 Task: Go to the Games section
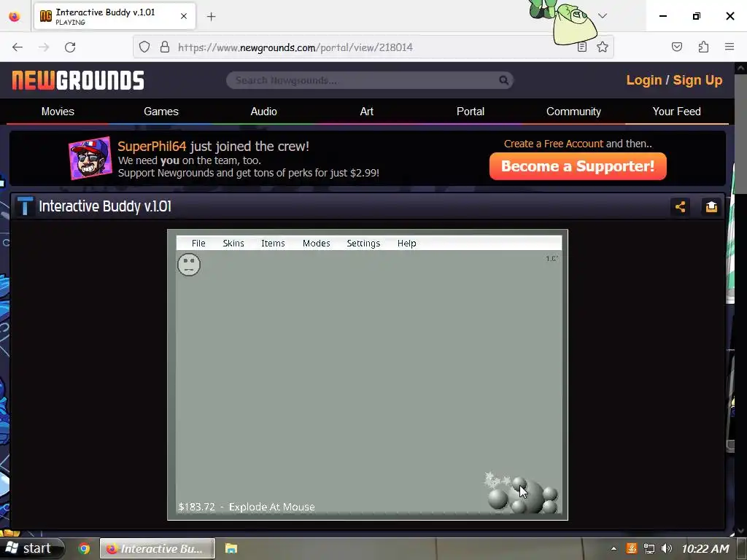pyautogui.click(x=161, y=112)
